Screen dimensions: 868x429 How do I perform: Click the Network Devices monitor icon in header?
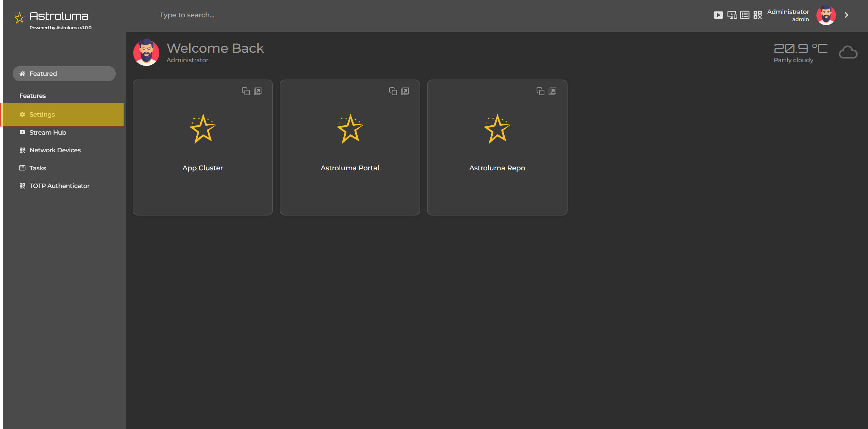pos(732,15)
